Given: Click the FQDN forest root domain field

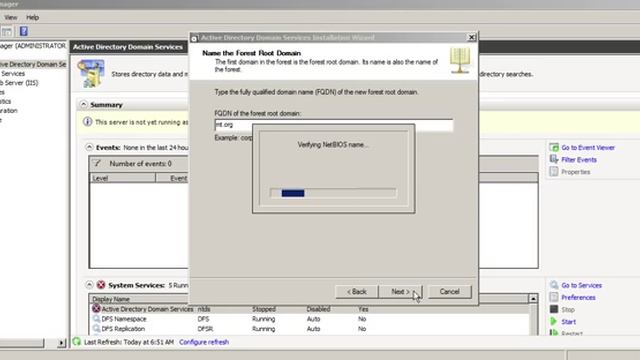Looking at the screenshot, I should (333, 125).
